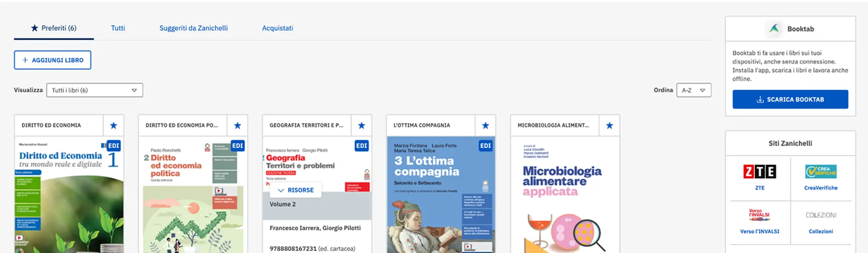Screen dimensions: 868x253
Task: Toggle favorite star on Geografia Territori card
Action: click(x=361, y=126)
